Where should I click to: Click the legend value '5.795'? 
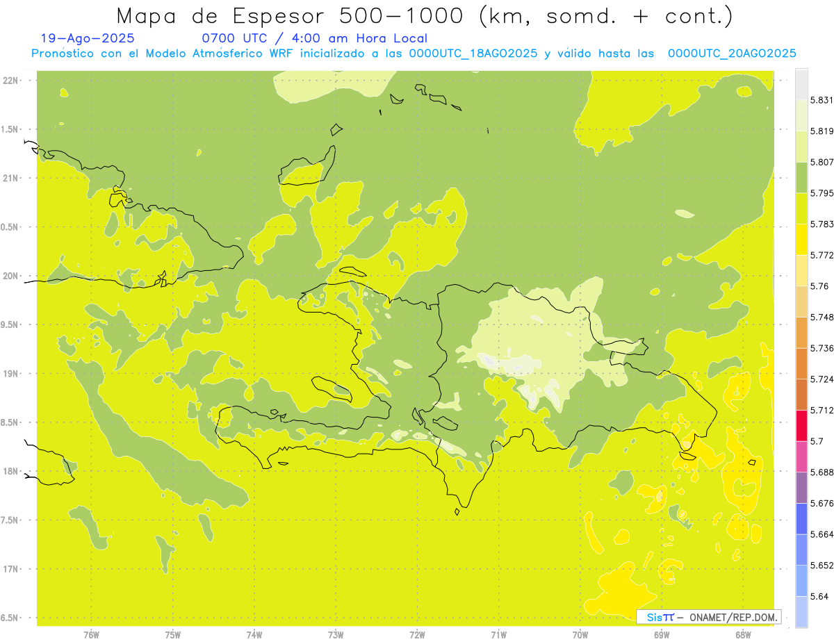click(x=822, y=193)
